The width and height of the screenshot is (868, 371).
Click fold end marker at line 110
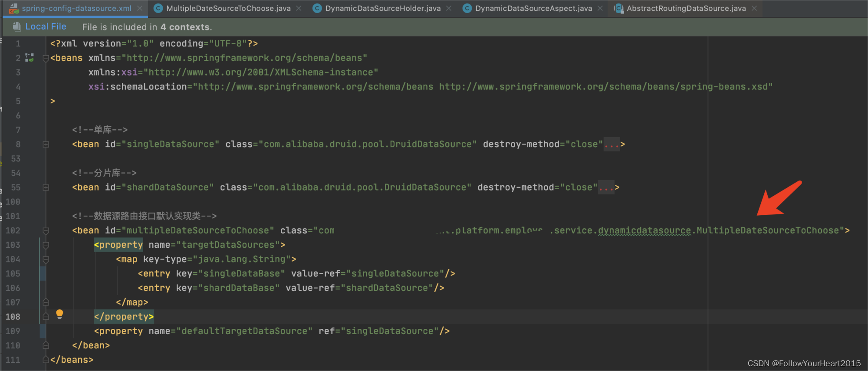46,345
